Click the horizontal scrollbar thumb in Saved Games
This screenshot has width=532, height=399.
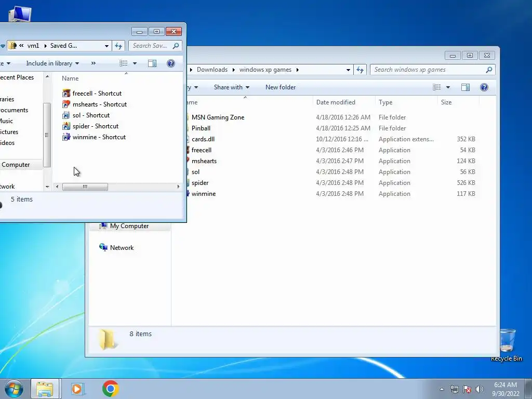point(85,187)
